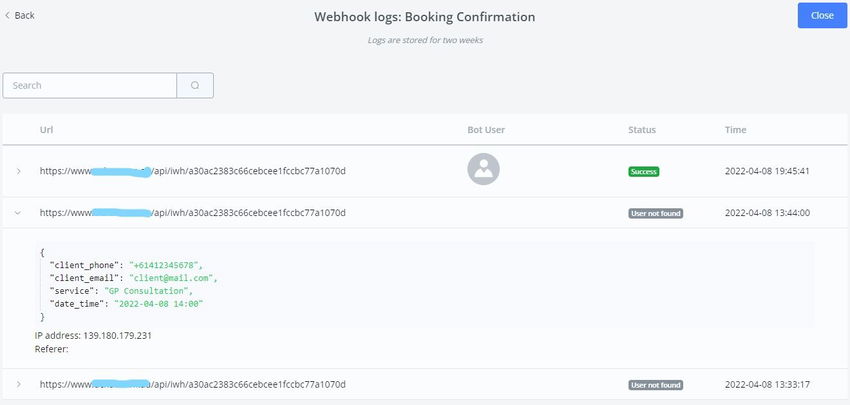The height and width of the screenshot is (405, 850).
Task: Click the green Success status badge
Action: (x=643, y=171)
